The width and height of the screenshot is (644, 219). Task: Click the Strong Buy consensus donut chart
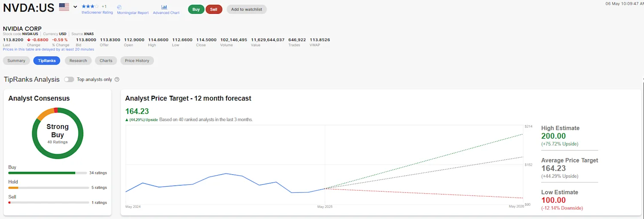[58, 133]
